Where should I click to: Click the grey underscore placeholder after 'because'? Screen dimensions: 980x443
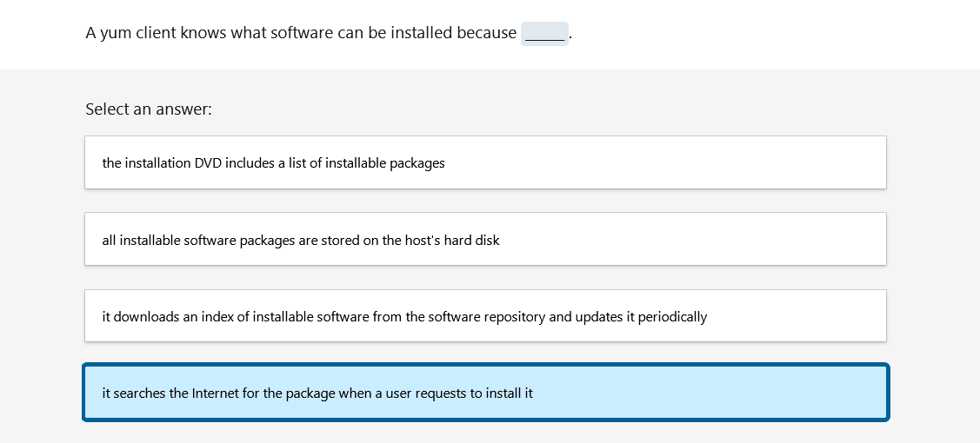click(544, 34)
